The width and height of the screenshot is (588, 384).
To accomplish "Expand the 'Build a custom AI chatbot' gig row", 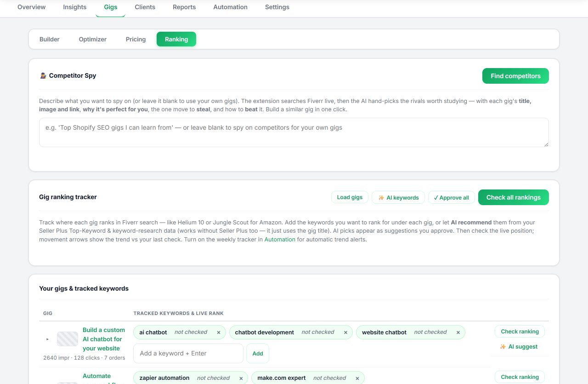I will point(47,339).
